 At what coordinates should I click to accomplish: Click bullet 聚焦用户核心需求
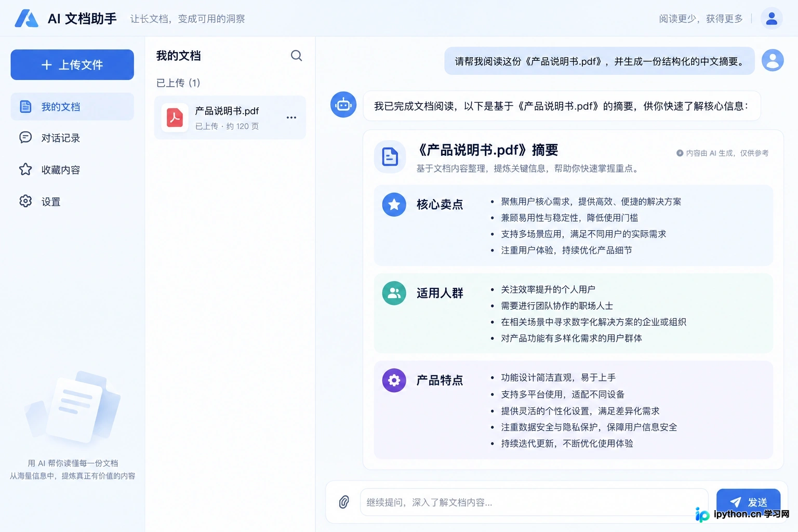591,202
